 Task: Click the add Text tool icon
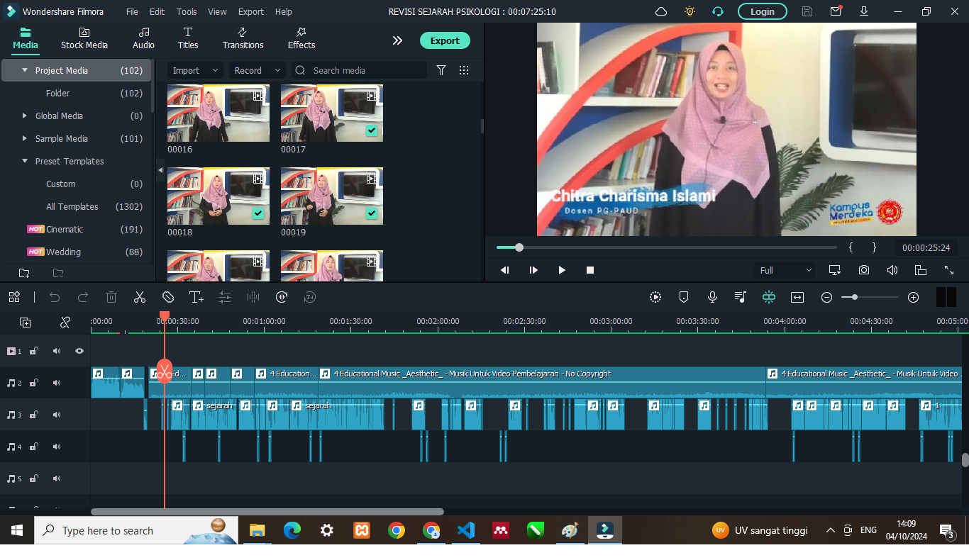click(196, 298)
